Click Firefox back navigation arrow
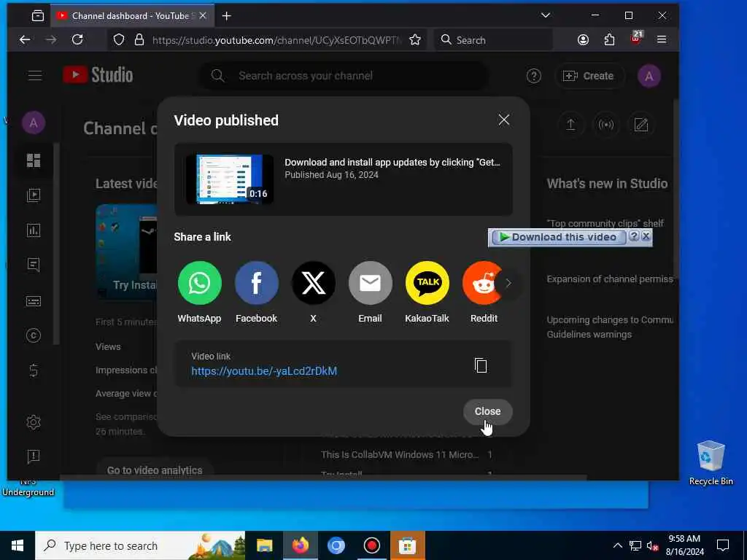747x560 pixels. coord(25,39)
